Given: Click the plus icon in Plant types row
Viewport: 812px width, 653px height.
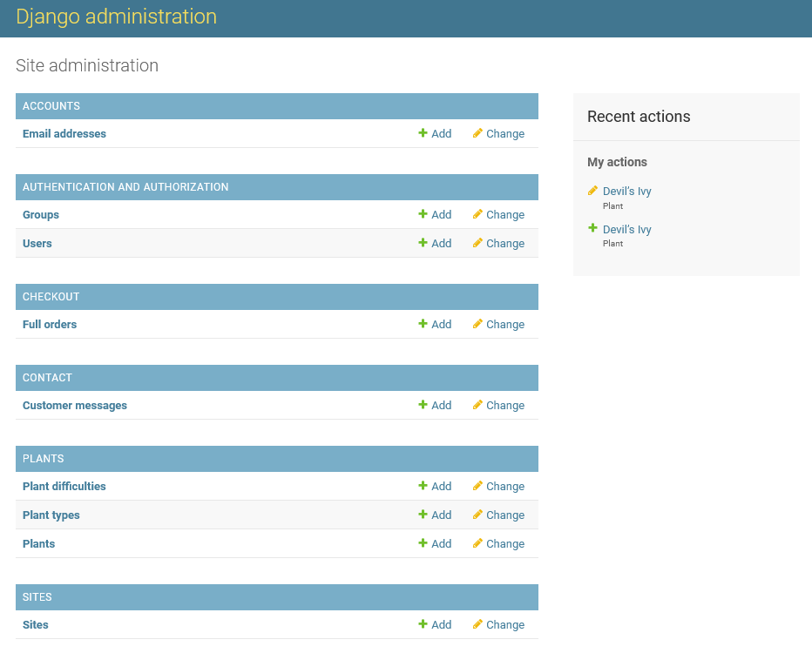Looking at the screenshot, I should (423, 515).
